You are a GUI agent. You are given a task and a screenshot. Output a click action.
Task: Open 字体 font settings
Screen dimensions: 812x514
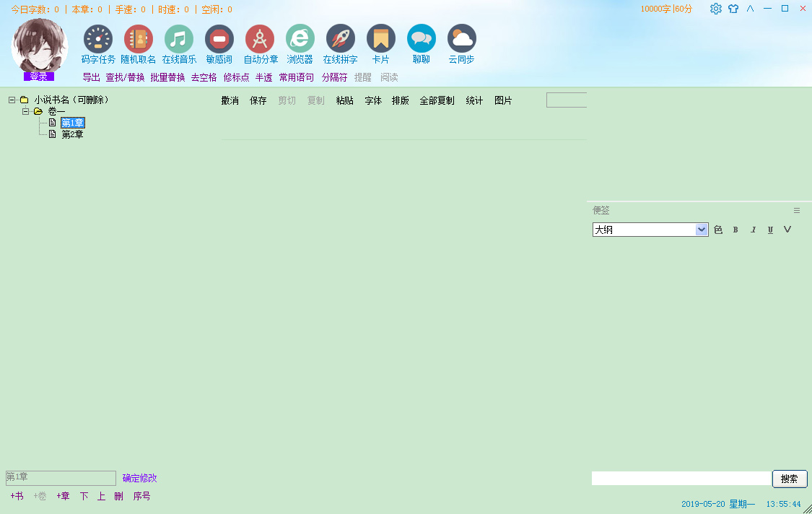point(373,100)
